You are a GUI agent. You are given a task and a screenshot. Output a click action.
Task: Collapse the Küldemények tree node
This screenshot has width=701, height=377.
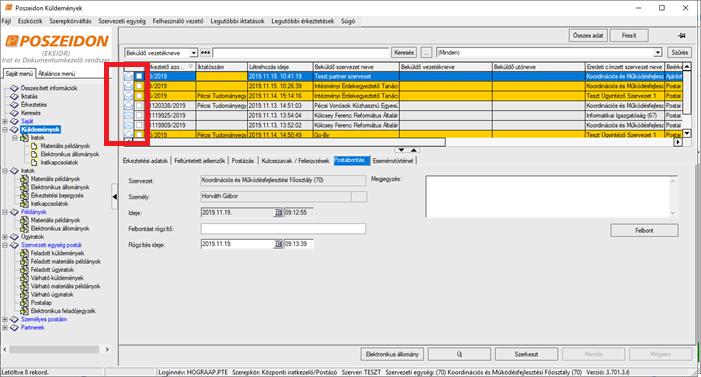pos(5,129)
